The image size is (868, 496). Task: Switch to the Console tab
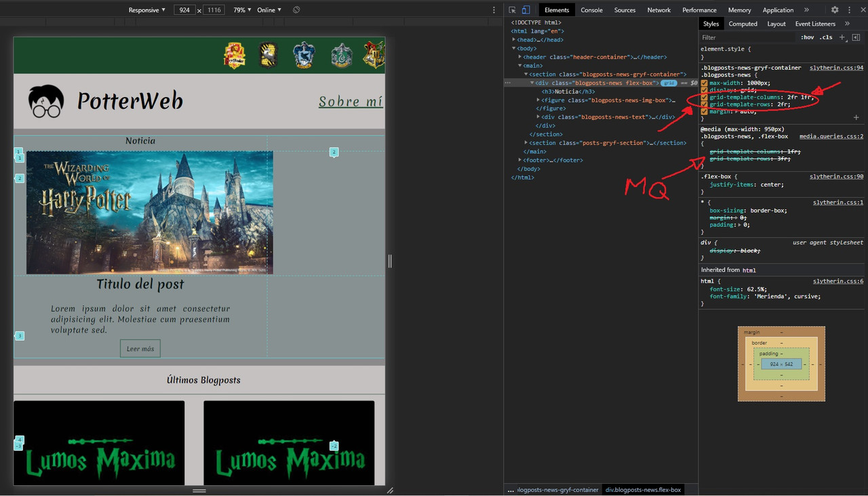(x=591, y=10)
